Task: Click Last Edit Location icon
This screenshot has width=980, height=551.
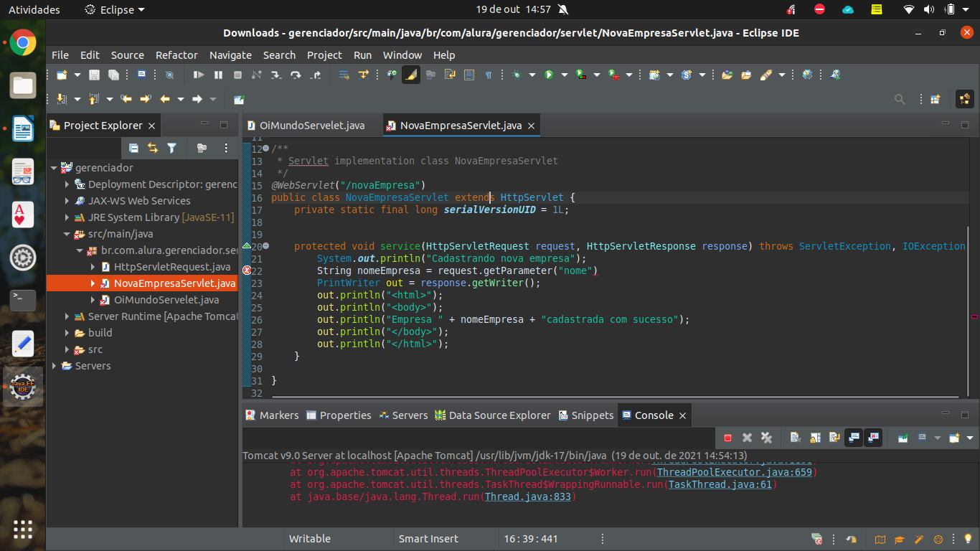Action: click(127, 99)
